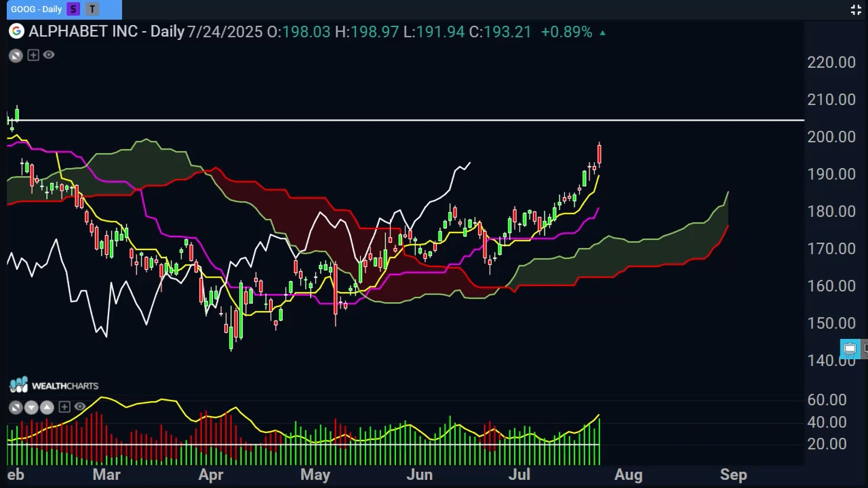868x488 pixels.
Task: Click the add indicator plus icon in price chart
Action: tap(33, 55)
